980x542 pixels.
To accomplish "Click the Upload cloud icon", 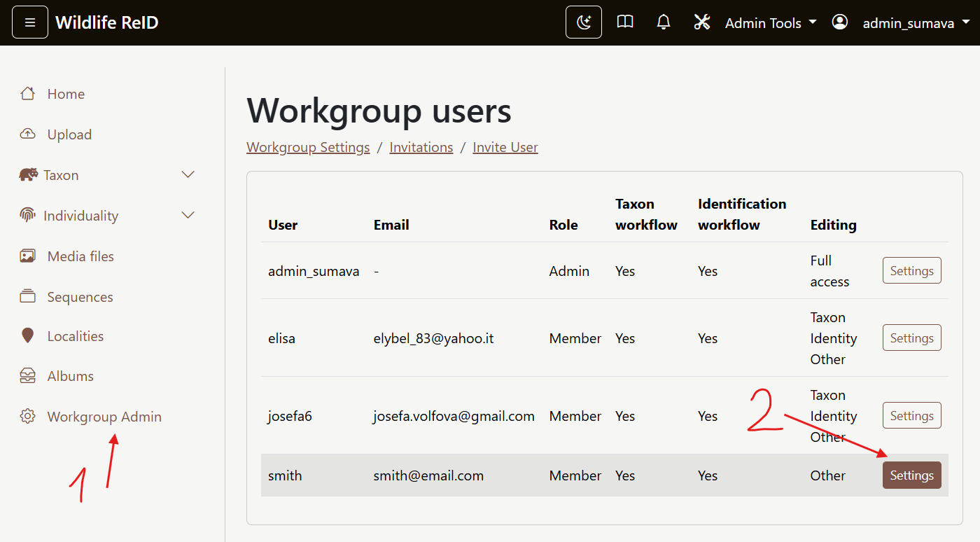I will [x=28, y=134].
